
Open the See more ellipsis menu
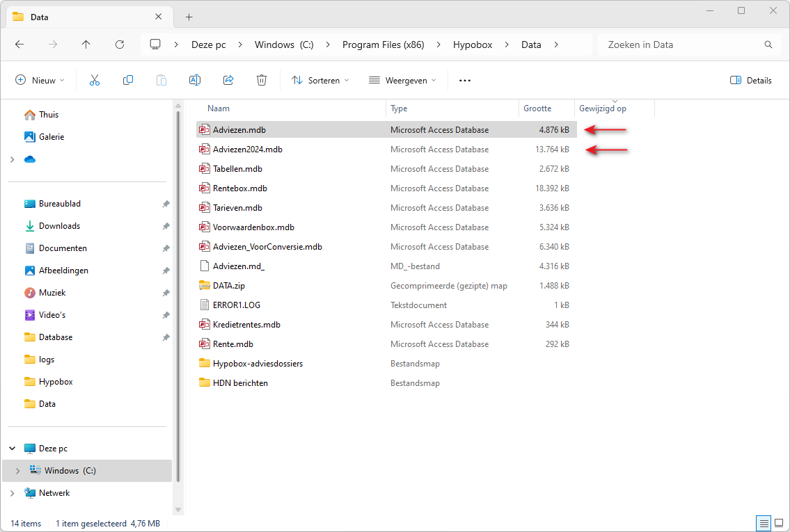coord(464,81)
